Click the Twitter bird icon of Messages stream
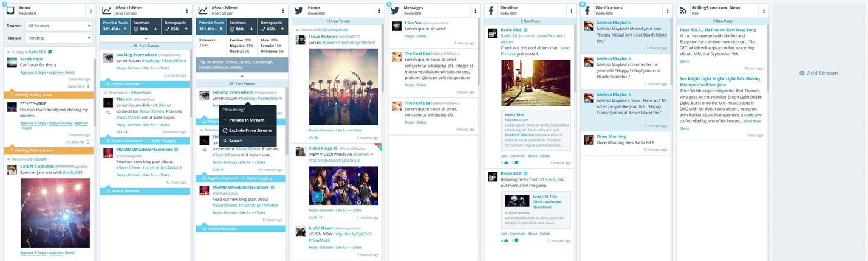 395,10
